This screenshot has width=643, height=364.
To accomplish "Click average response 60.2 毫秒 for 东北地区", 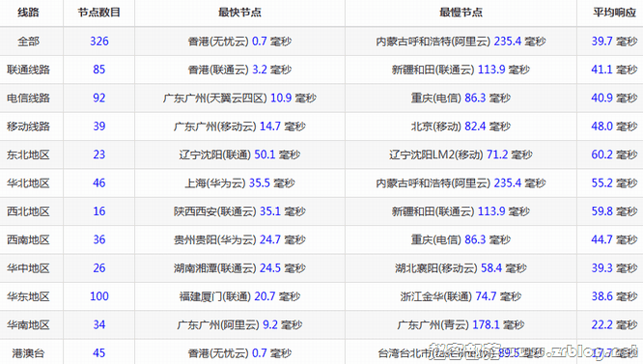I will (x=614, y=154).
